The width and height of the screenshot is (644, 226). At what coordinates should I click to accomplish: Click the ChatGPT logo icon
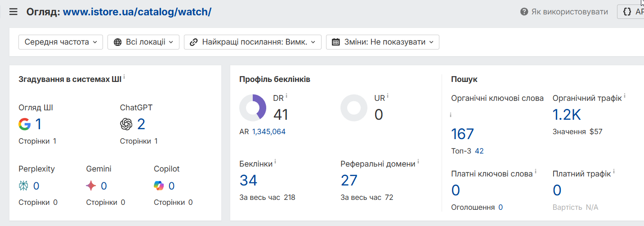click(x=126, y=124)
